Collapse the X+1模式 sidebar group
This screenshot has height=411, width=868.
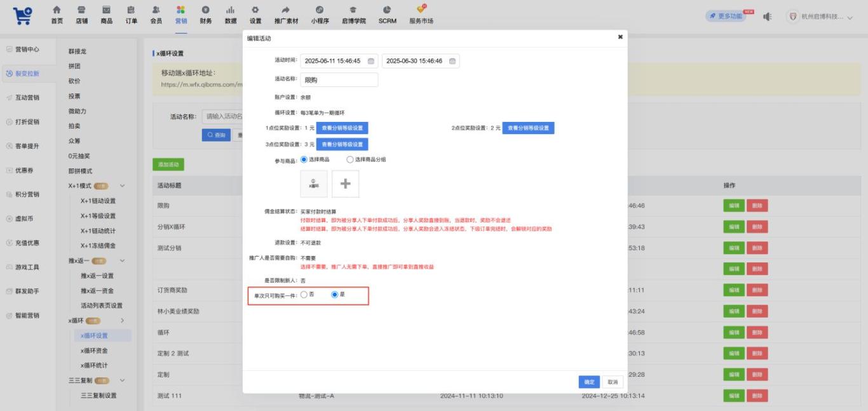122,186
